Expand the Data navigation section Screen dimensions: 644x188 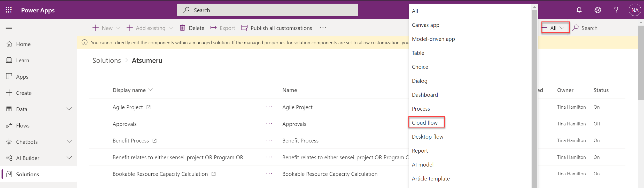pyautogui.click(x=69, y=109)
